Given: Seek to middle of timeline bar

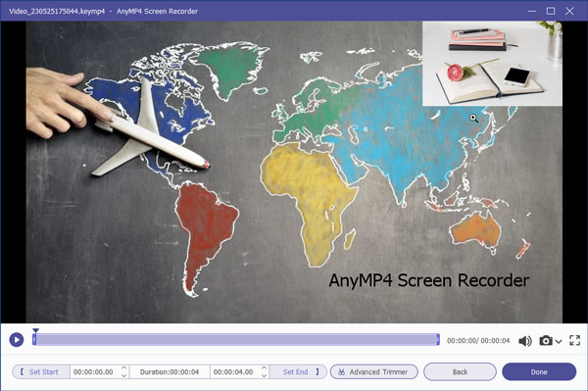Looking at the screenshot, I should [x=236, y=340].
